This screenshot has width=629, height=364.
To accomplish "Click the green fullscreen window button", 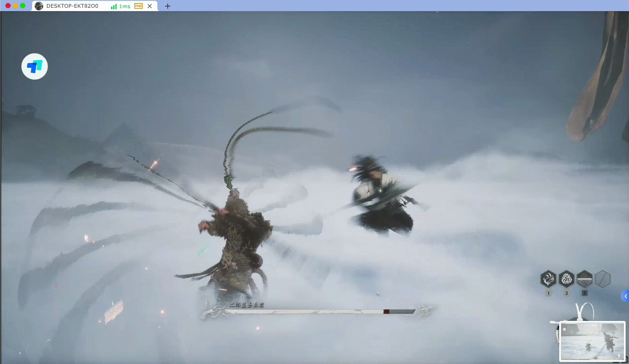I will 23,6.
